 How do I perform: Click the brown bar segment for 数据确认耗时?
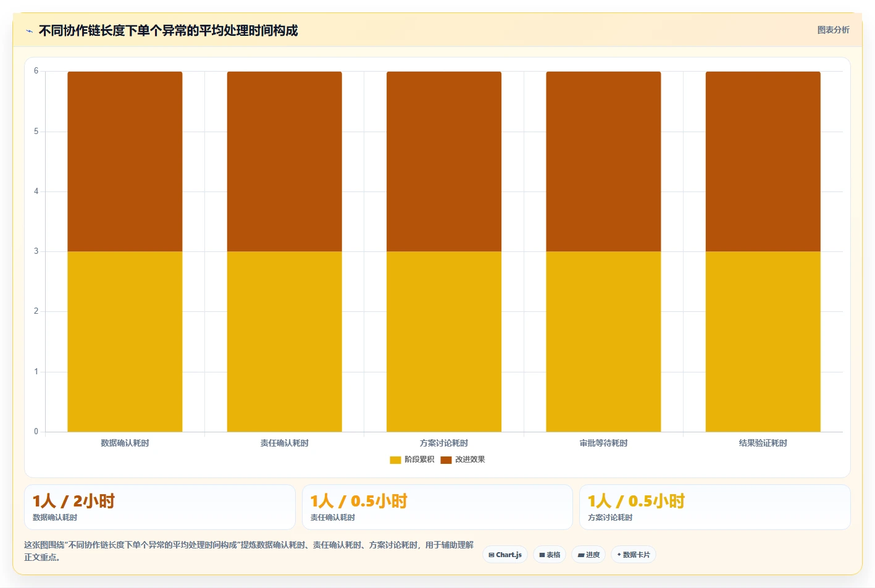pyautogui.click(x=125, y=161)
